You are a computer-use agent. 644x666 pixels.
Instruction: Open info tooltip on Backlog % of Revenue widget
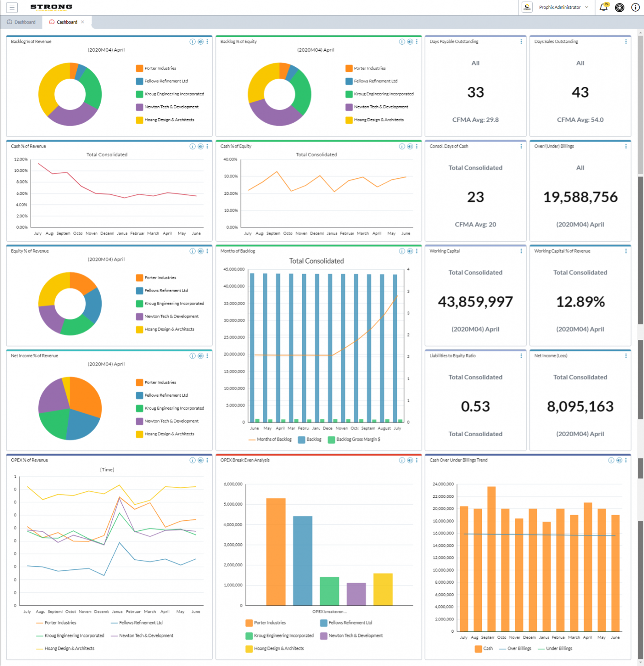coord(192,42)
